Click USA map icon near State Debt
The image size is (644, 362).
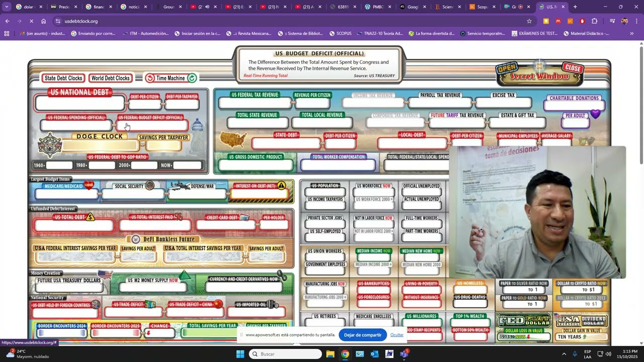coord(233,140)
